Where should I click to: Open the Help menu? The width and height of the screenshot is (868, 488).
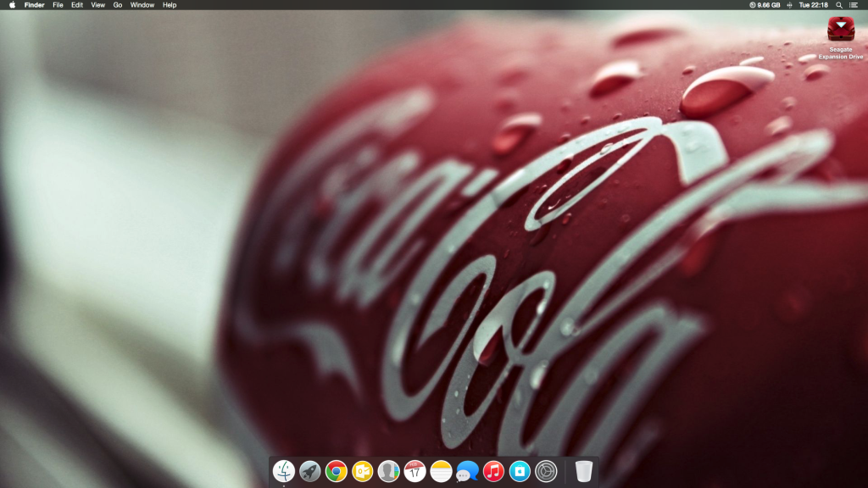click(x=170, y=5)
